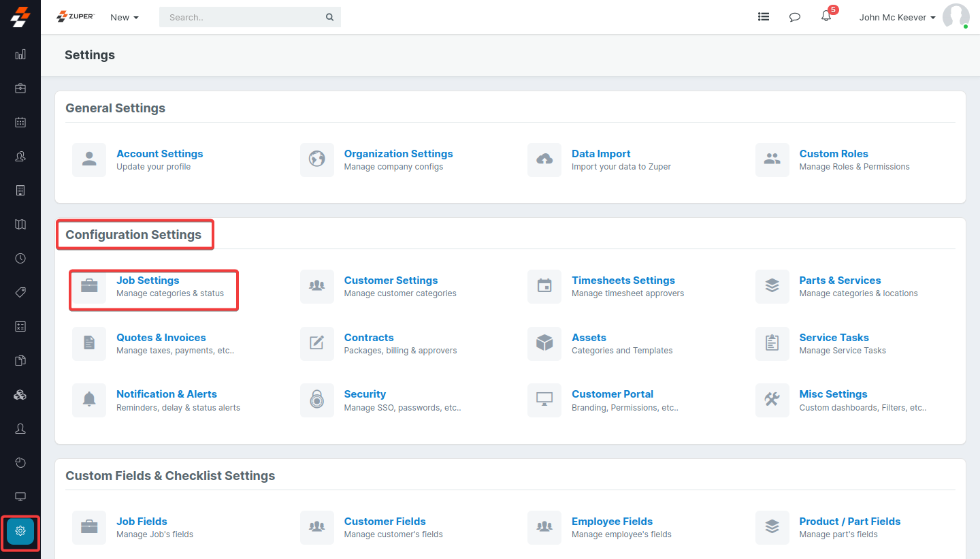Click the Search input field
Image resolution: width=980 pixels, height=559 pixels.
(x=242, y=17)
